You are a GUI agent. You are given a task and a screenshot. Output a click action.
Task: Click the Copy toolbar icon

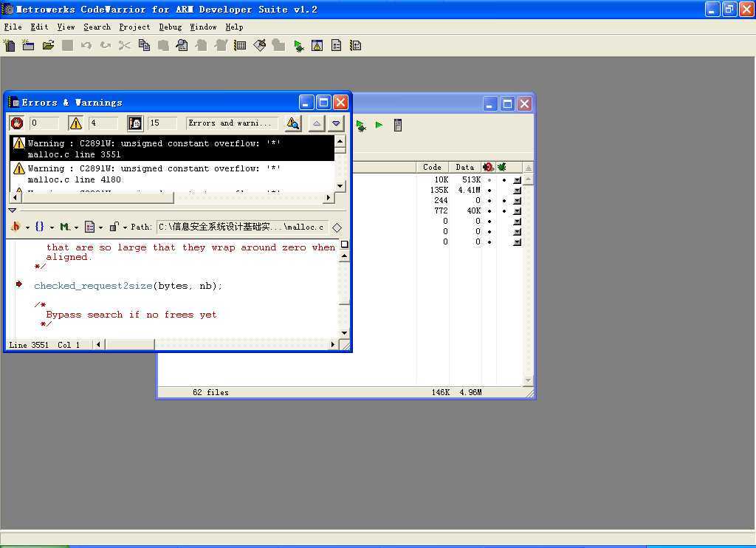pos(144,46)
